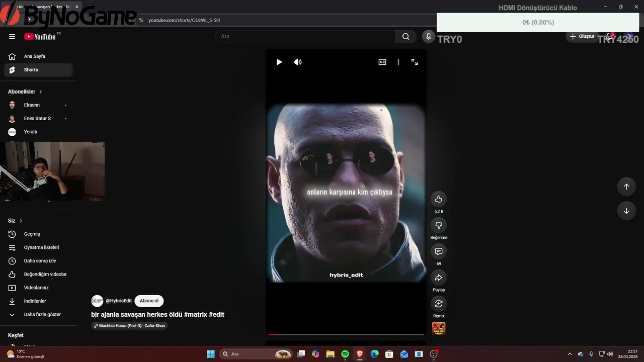Viewport: 644px width, 362px height.
Task: Open the weather widget showing 13°C
Action: pos(25,354)
